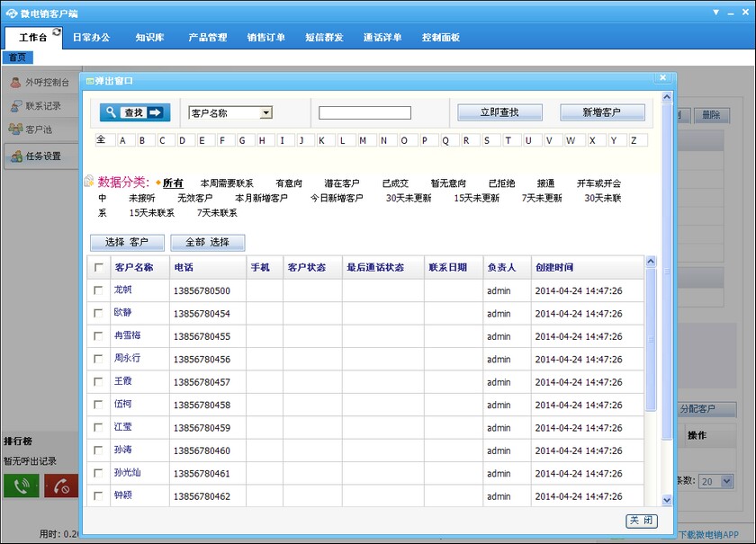The width and height of the screenshot is (756, 544).
Task: Click the red hang-up call icon
Action: click(x=61, y=486)
